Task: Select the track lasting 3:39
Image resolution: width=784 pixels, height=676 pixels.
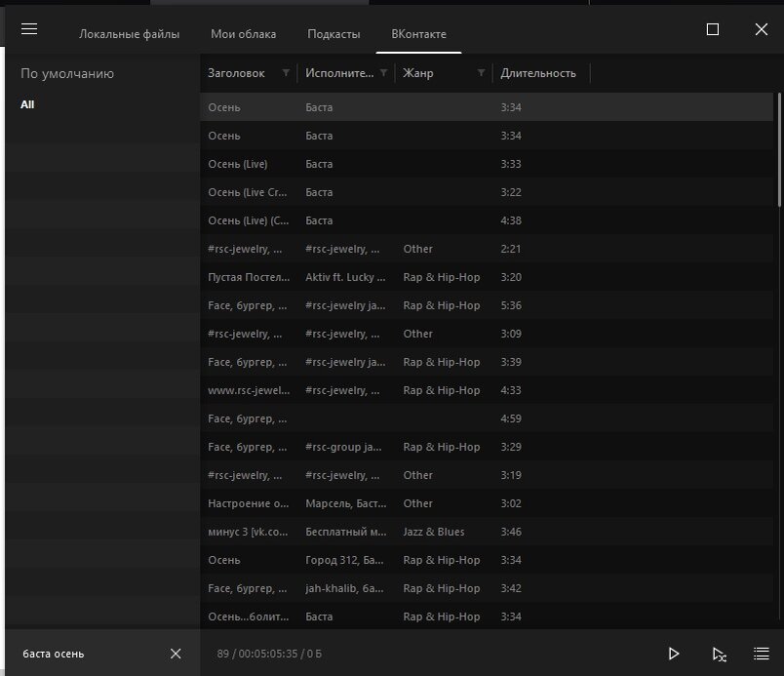Action: [487, 362]
